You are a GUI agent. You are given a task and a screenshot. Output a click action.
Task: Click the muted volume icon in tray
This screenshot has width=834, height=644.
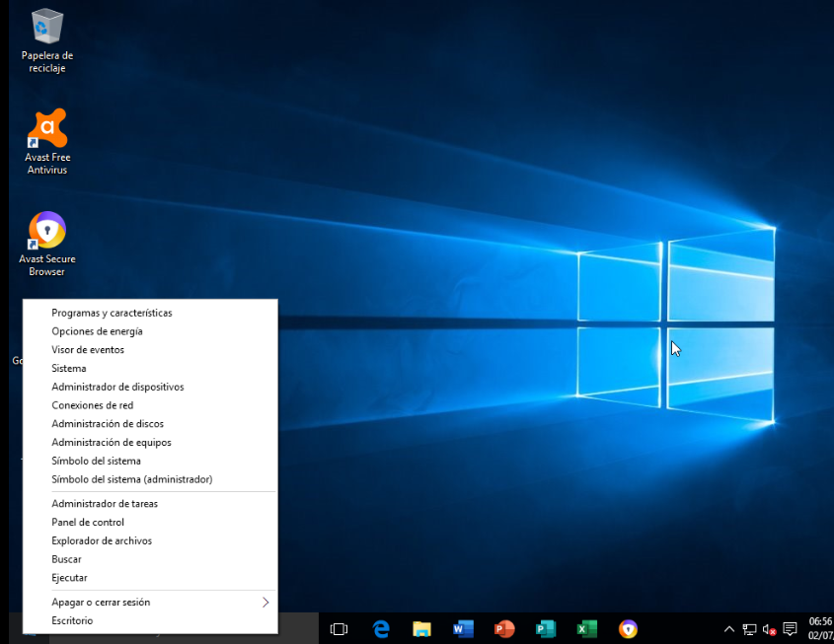[770, 629]
